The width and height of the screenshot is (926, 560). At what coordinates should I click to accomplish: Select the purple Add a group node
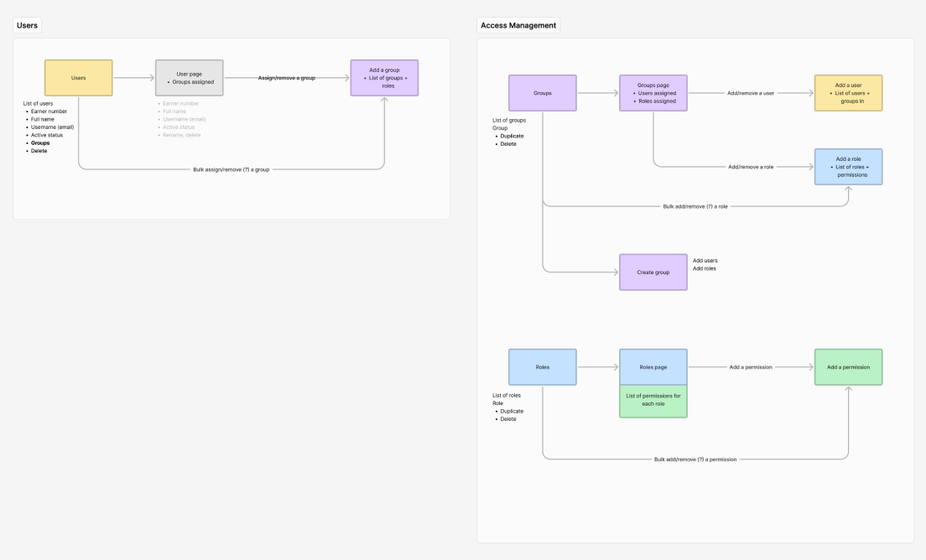coord(385,76)
